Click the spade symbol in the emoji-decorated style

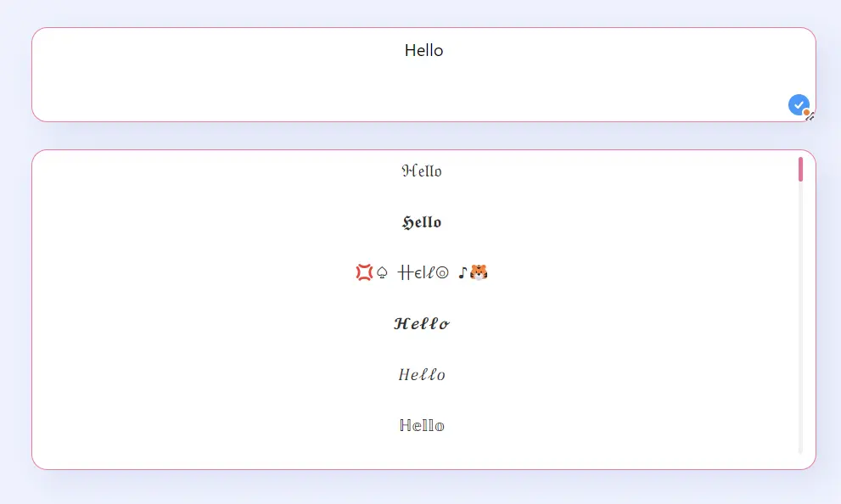[x=380, y=272]
